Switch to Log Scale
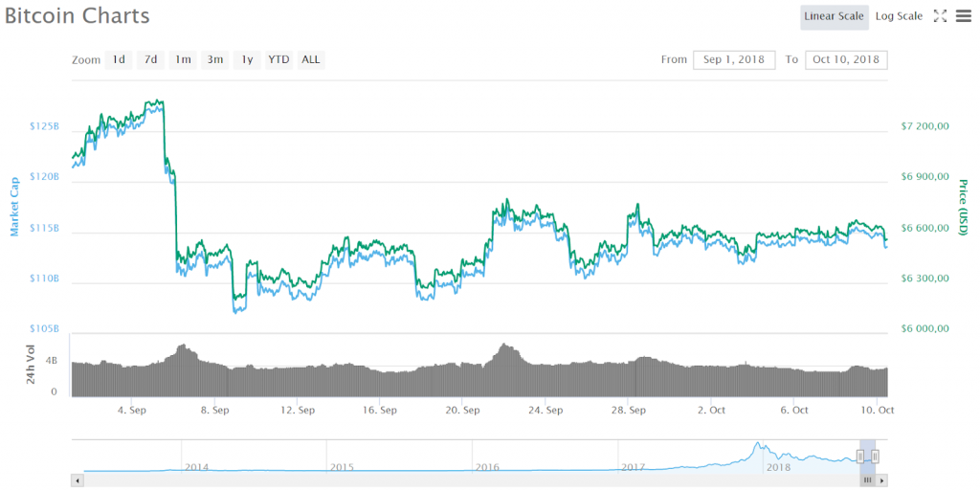The height and width of the screenshot is (491, 980). pos(899,16)
